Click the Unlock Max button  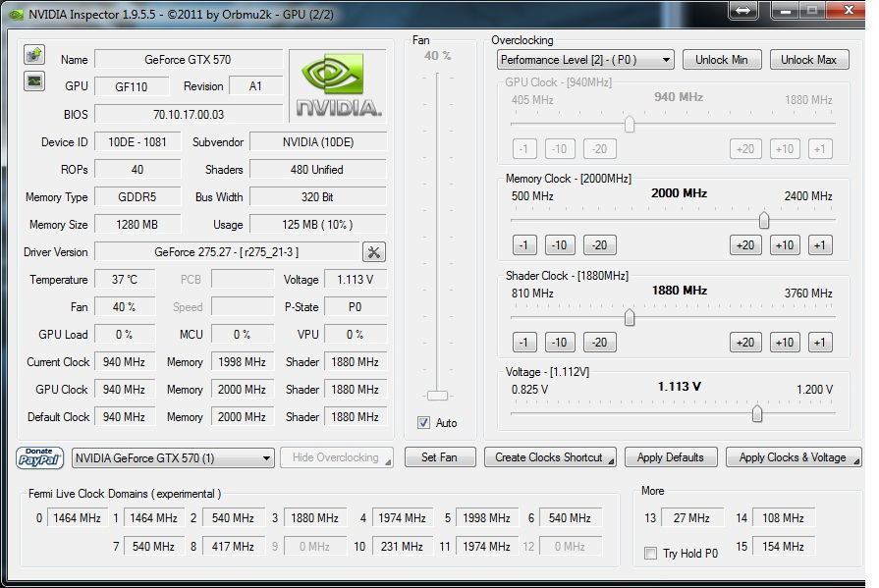click(809, 60)
